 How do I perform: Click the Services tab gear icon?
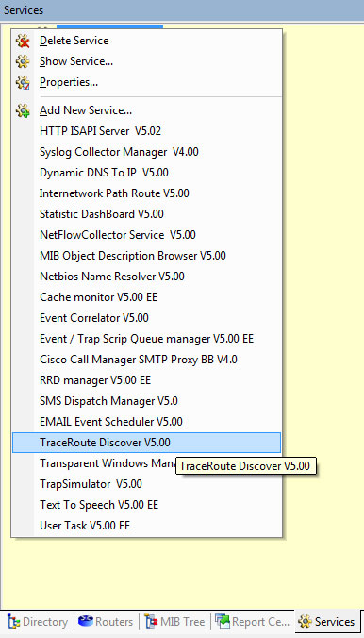[x=305, y=622]
